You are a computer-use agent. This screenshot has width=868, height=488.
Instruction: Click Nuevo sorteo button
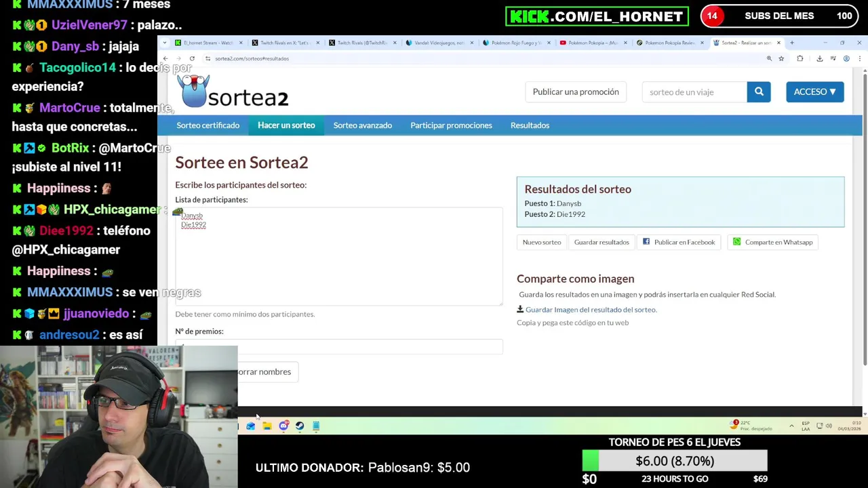542,242
